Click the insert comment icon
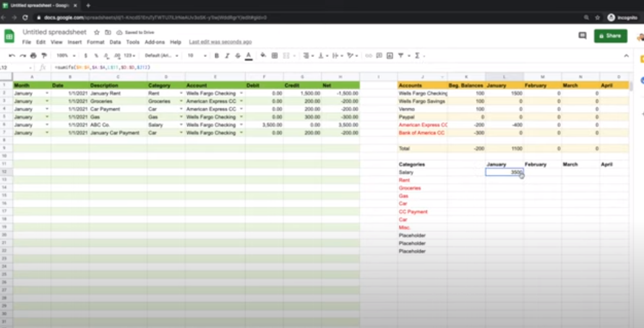The height and width of the screenshot is (328, 644). tap(379, 56)
